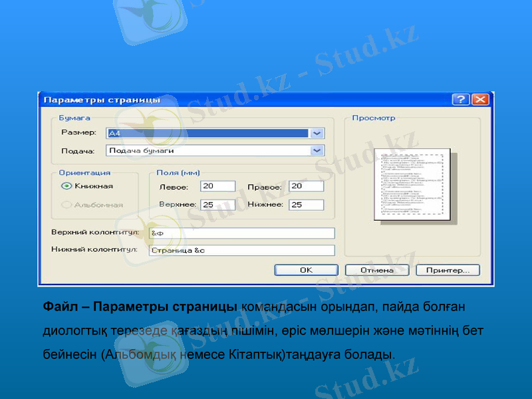Screen dimensions: 532x399
Task: Expand the paper size list arrow
Action: coord(317,132)
